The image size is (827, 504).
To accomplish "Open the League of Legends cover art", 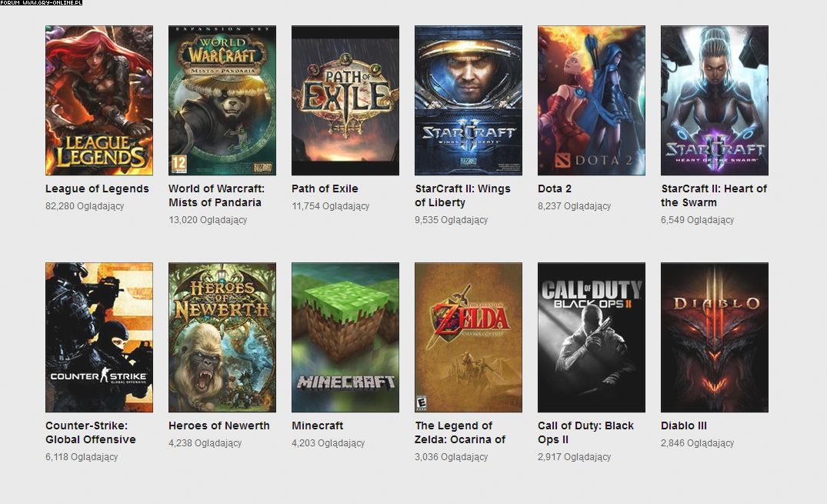I will click(98, 101).
